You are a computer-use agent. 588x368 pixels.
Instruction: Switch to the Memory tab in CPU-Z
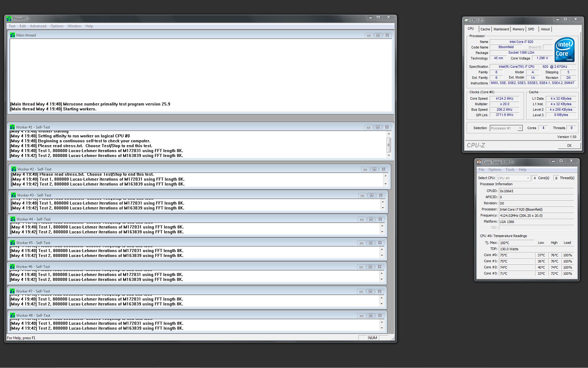pos(518,29)
